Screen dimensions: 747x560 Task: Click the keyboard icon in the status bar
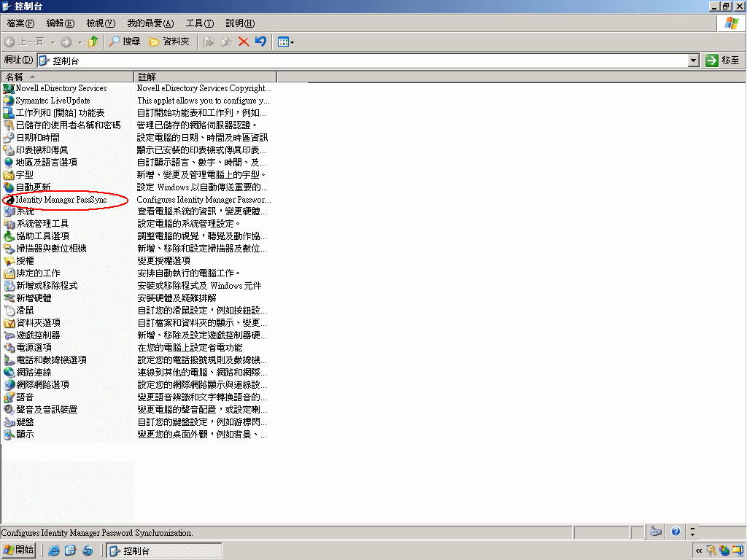(x=655, y=532)
